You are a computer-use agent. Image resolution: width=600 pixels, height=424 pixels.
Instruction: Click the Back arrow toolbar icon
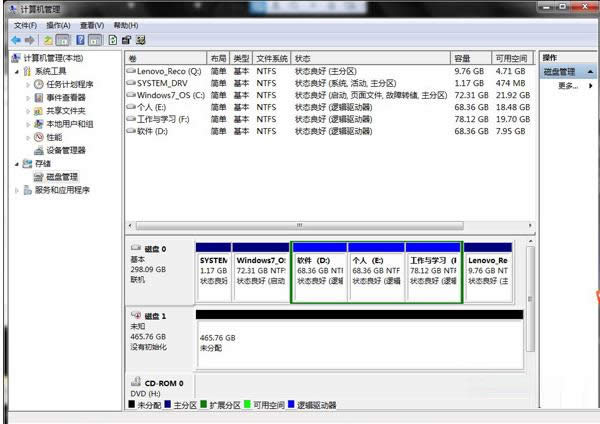point(15,40)
